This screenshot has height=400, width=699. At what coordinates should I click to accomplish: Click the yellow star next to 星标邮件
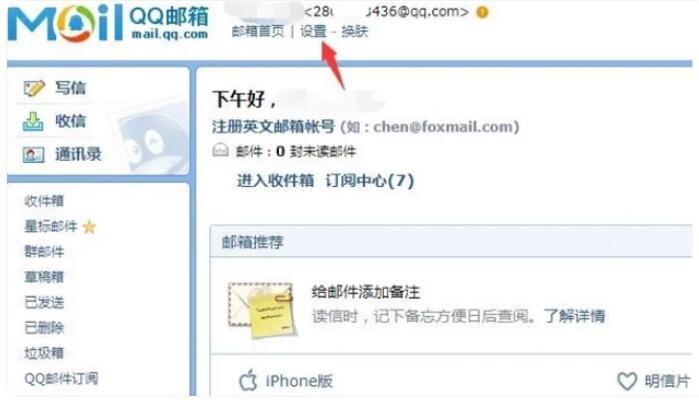[89, 227]
